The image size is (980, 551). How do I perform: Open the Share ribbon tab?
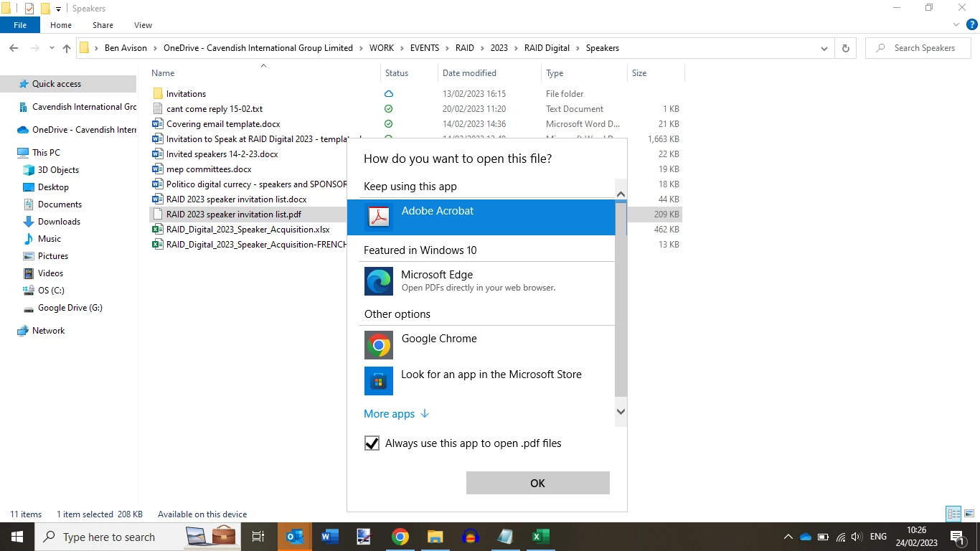pyautogui.click(x=103, y=25)
